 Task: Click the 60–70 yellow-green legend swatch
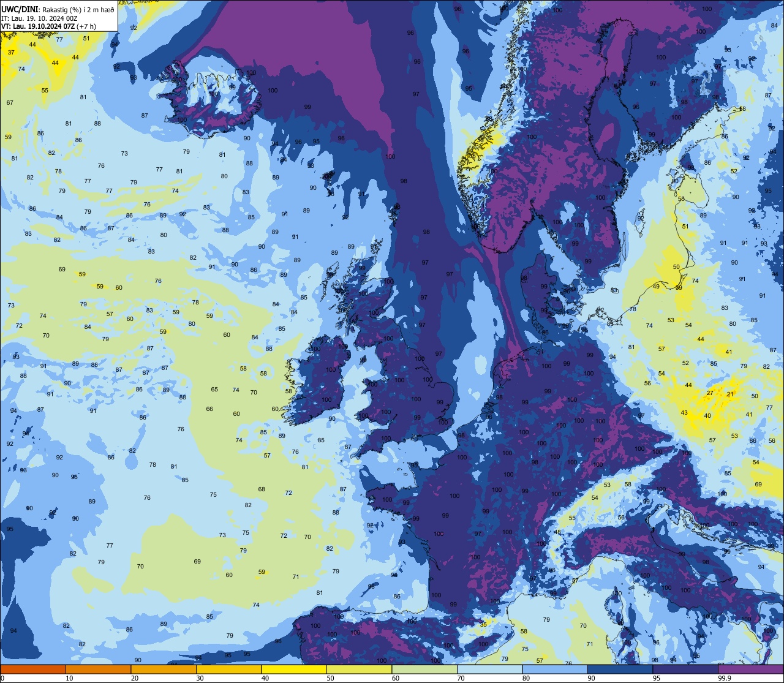424,669
